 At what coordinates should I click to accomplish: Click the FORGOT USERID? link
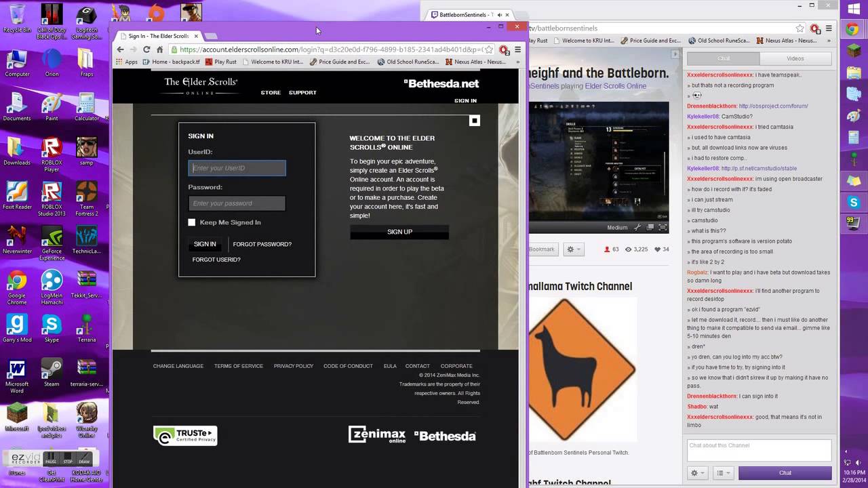click(216, 260)
